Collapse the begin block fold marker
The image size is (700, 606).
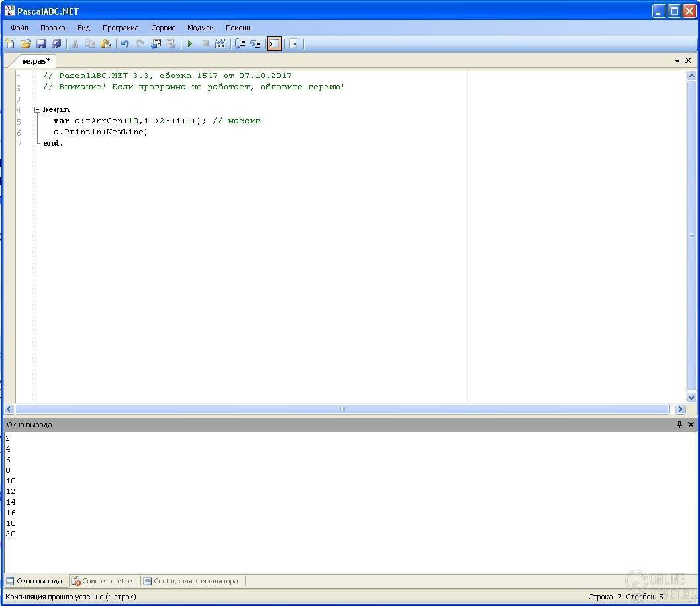[38, 109]
